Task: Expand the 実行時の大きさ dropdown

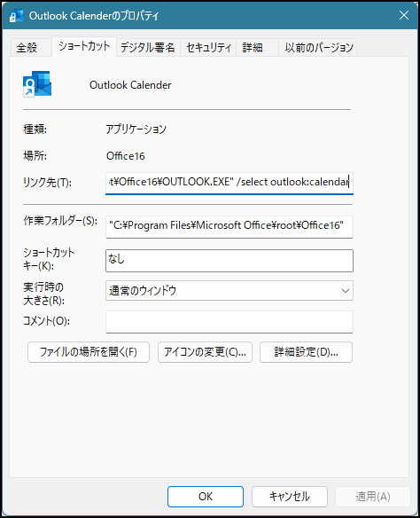Action: point(229,291)
